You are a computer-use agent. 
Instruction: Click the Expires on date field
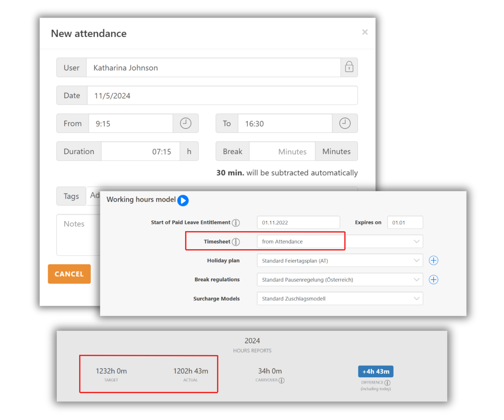pos(405,222)
